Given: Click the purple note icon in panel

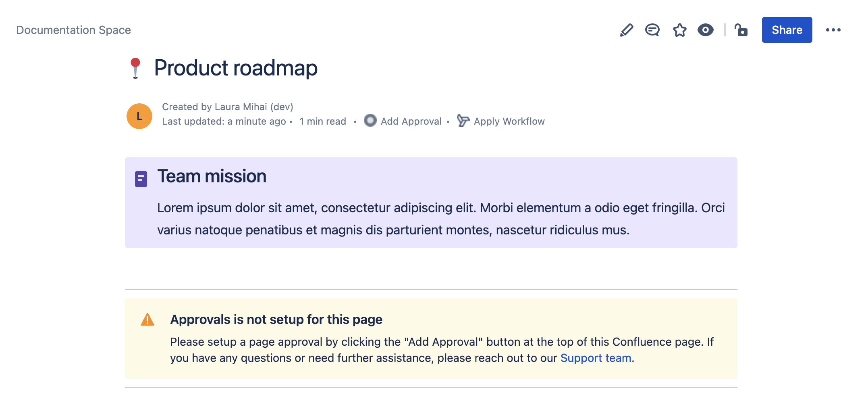Looking at the screenshot, I should point(141,179).
